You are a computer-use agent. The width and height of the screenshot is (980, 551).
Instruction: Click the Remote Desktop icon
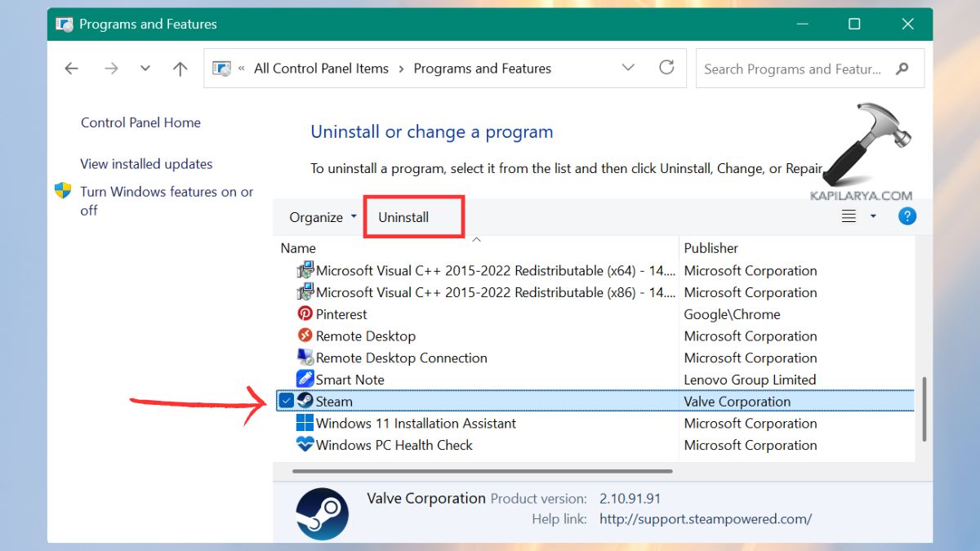click(x=304, y=335)
